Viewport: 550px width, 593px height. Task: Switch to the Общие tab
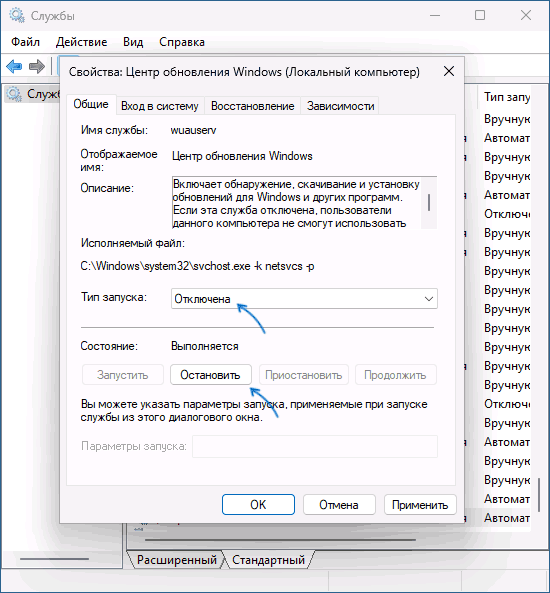pyautogui.click(x=91, y=104)
